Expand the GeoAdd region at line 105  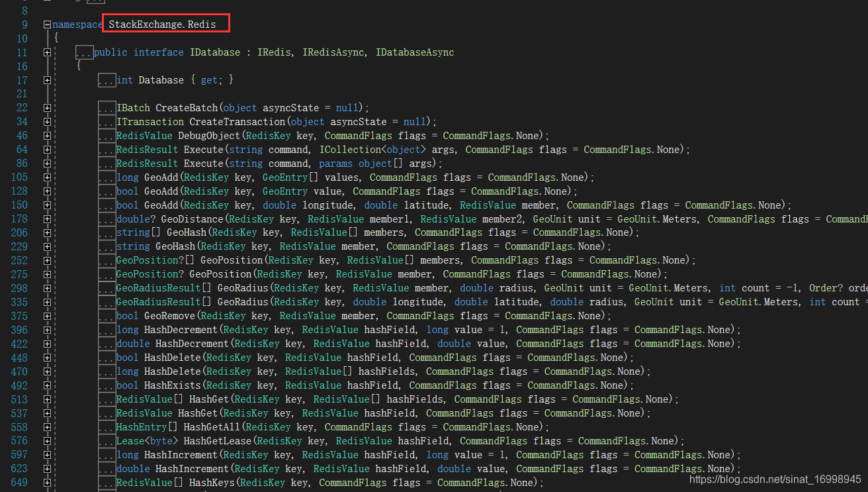(x=48, y=177)
